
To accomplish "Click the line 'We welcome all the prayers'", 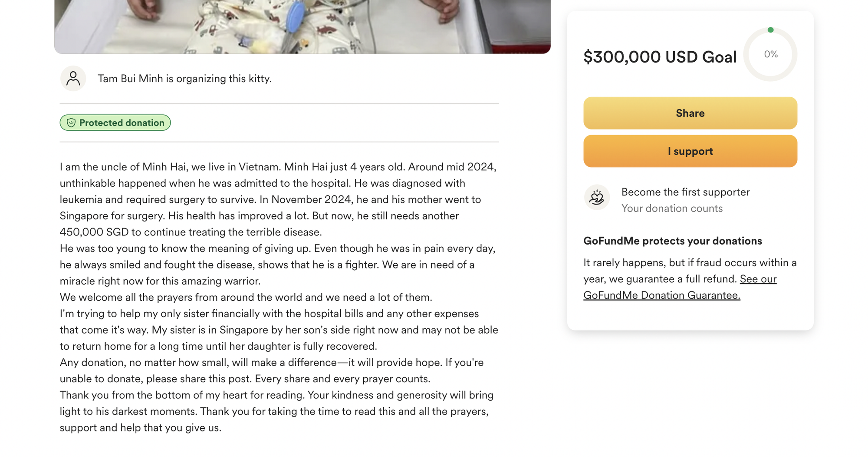I will click(246, 298).
